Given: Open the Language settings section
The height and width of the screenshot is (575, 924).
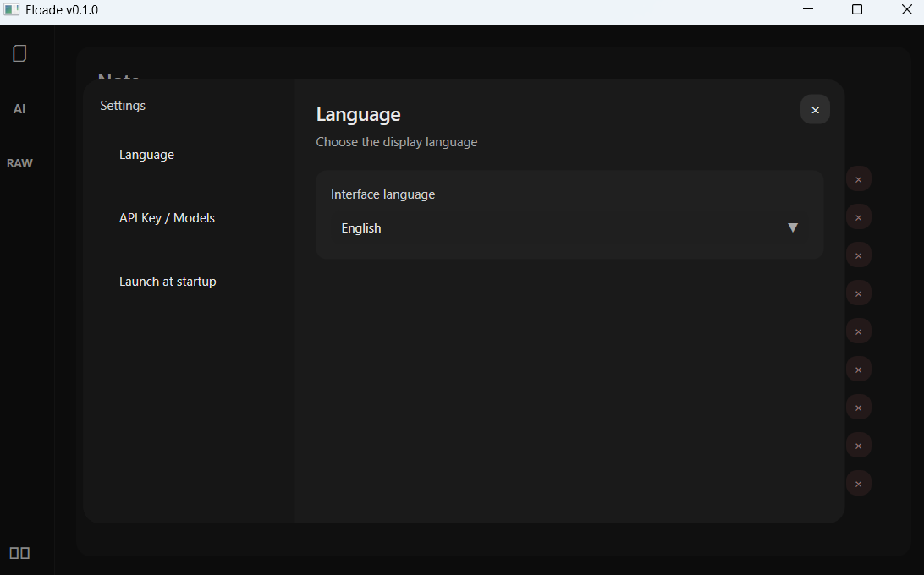Looking at the screenshot, I should tap(146, 154).
